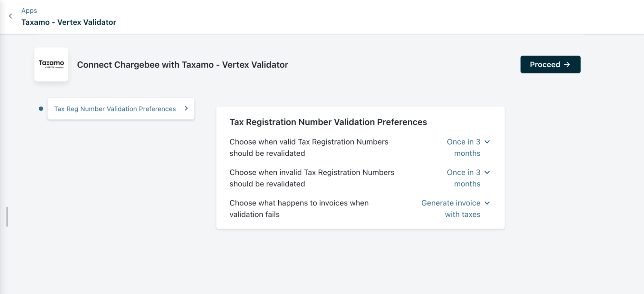
Task: Select Tax Reg Number Validation Preferences step
Action: point(115,109)
